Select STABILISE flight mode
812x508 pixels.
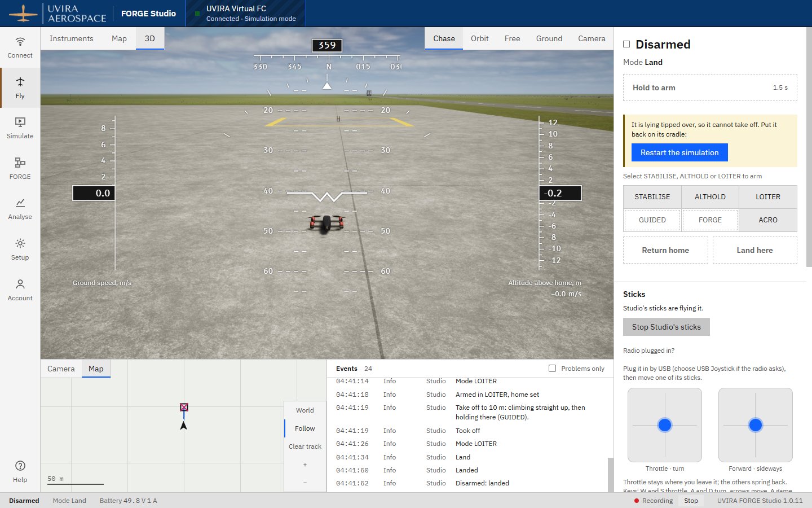652,197
